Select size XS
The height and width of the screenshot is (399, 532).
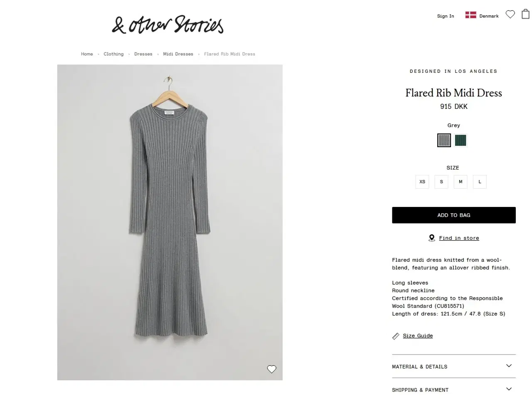(x=422, y=182)
